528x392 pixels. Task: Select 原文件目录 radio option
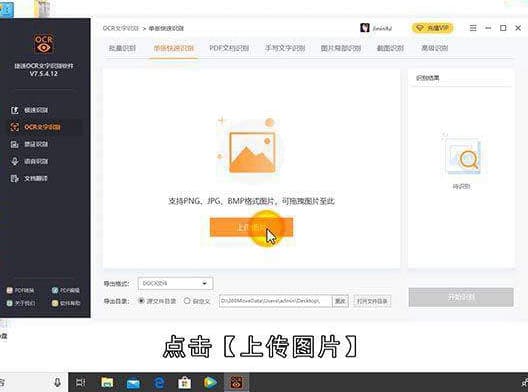pos(157,301)
